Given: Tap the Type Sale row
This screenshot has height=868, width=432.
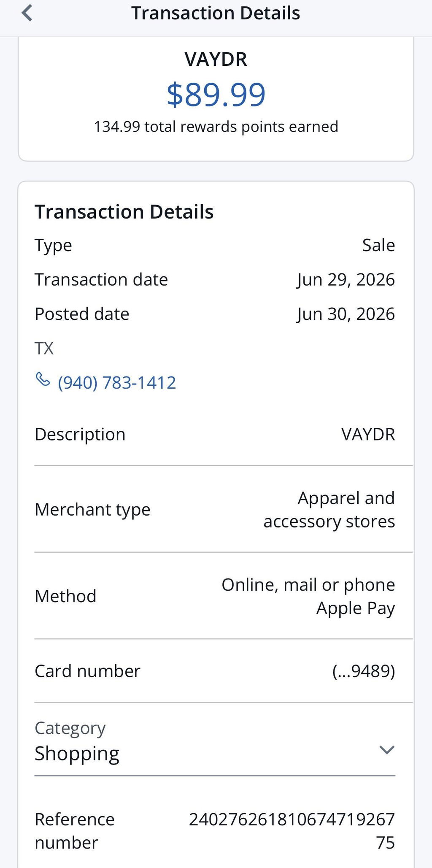Looking at the screenshot, I should pos(215,245).
